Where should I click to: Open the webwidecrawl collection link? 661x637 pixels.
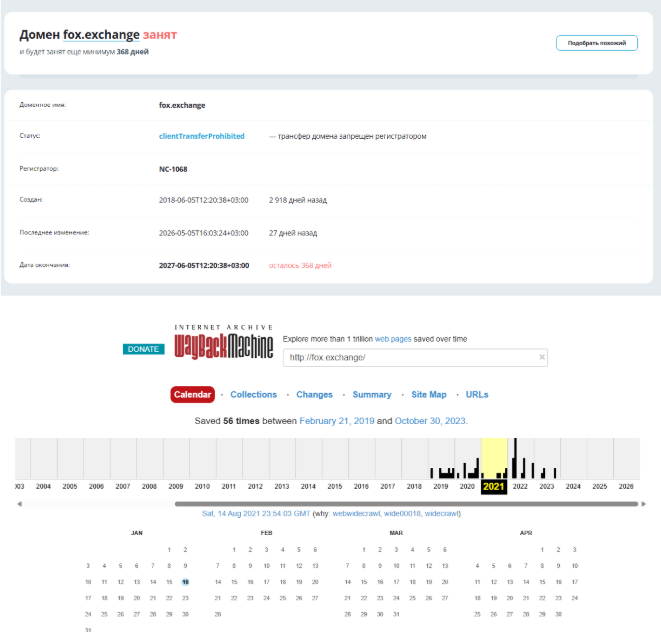coord(356,513)
